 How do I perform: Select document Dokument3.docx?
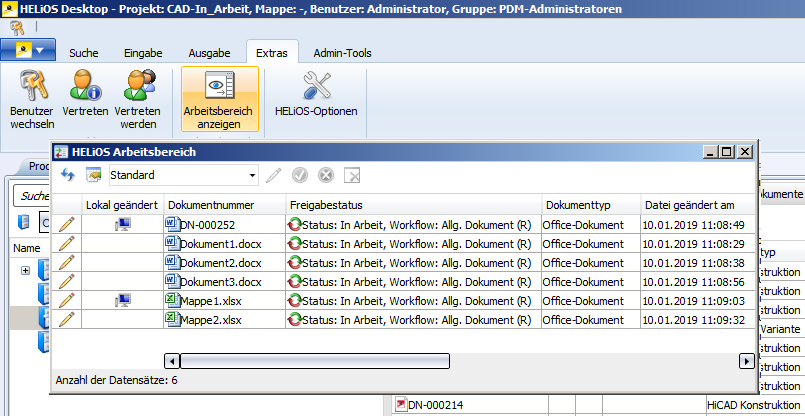tap(220, 282)
